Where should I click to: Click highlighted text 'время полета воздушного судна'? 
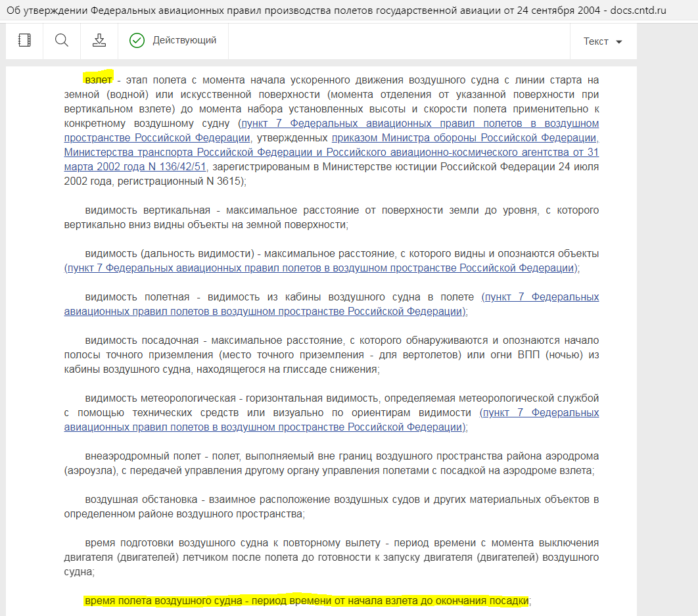coord(164,601)
